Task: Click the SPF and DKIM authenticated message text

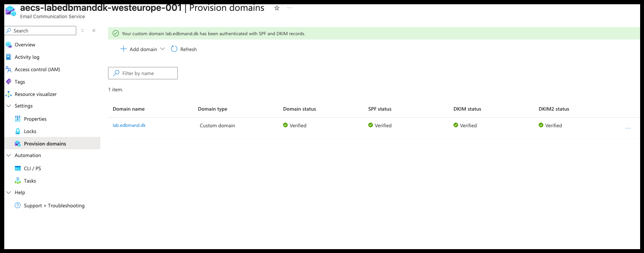Action: coord(213,34)
